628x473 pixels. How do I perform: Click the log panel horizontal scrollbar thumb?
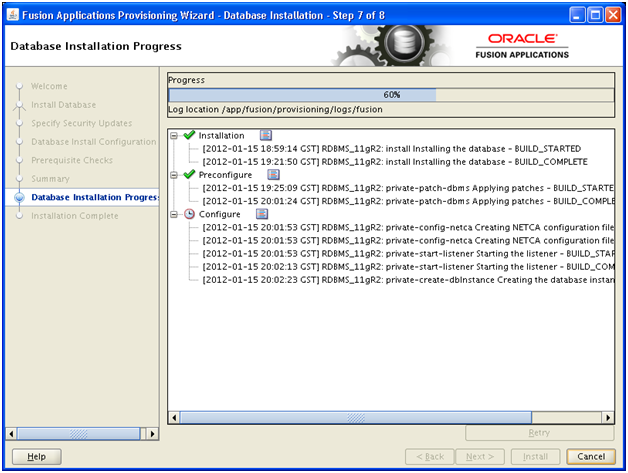[356, 418]
